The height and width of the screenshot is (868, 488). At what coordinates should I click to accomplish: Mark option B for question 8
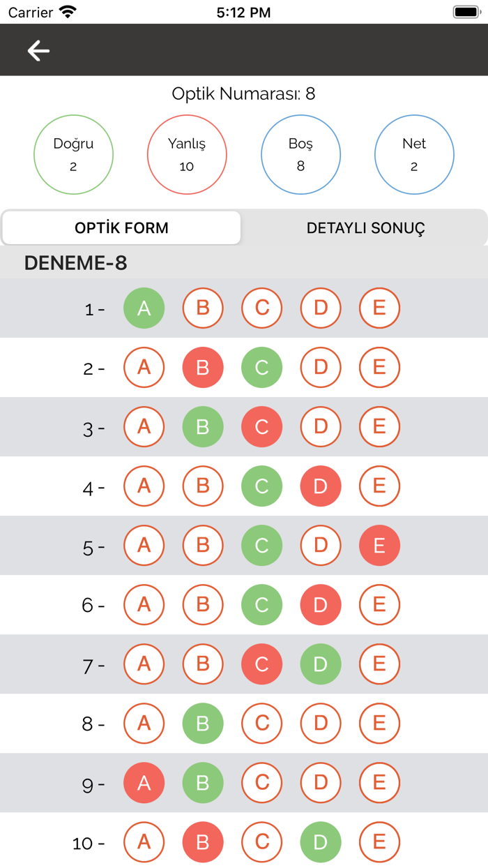click(x=202, y=724)
